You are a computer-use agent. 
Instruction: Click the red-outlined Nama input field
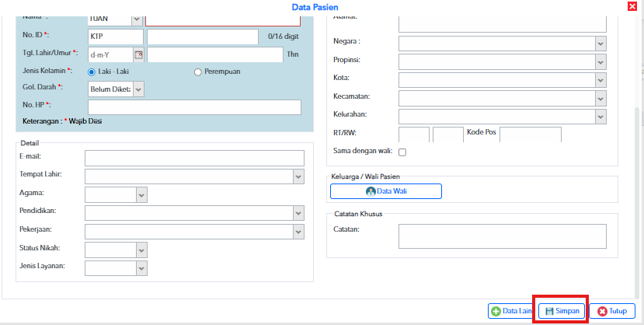[223, 19]
